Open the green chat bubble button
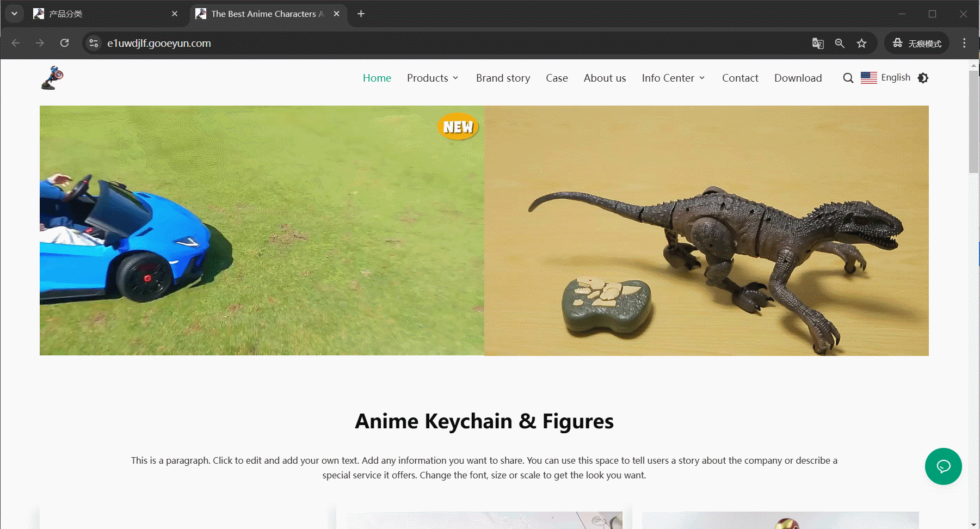 tap(943, 466)
